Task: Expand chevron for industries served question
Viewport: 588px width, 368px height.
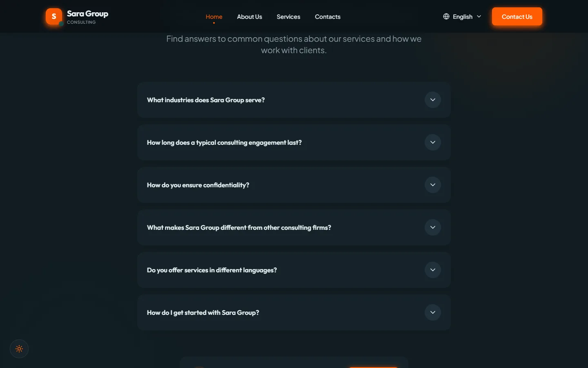Action: click(433, 100)
